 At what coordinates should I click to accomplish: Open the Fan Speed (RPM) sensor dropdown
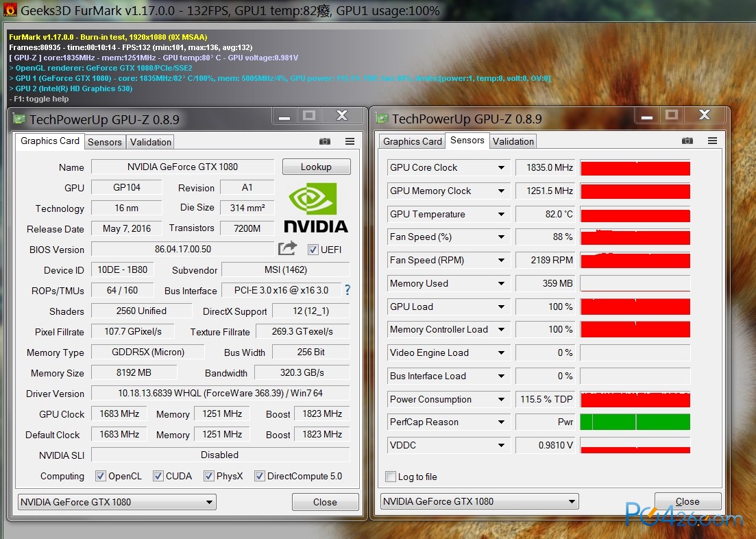pos(502,260)
